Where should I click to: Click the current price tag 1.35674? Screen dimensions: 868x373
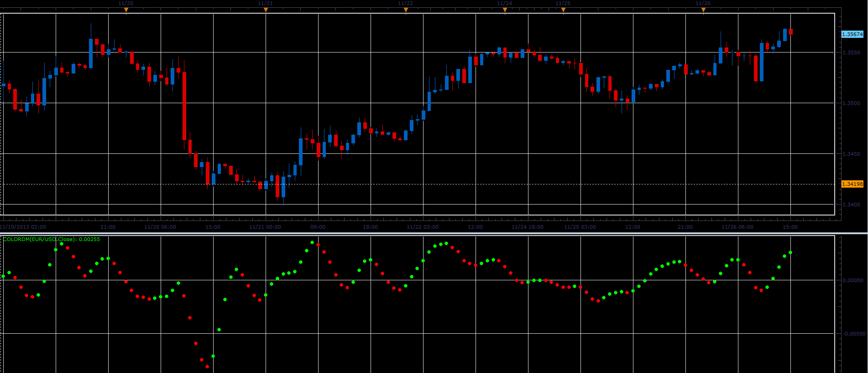852,34
